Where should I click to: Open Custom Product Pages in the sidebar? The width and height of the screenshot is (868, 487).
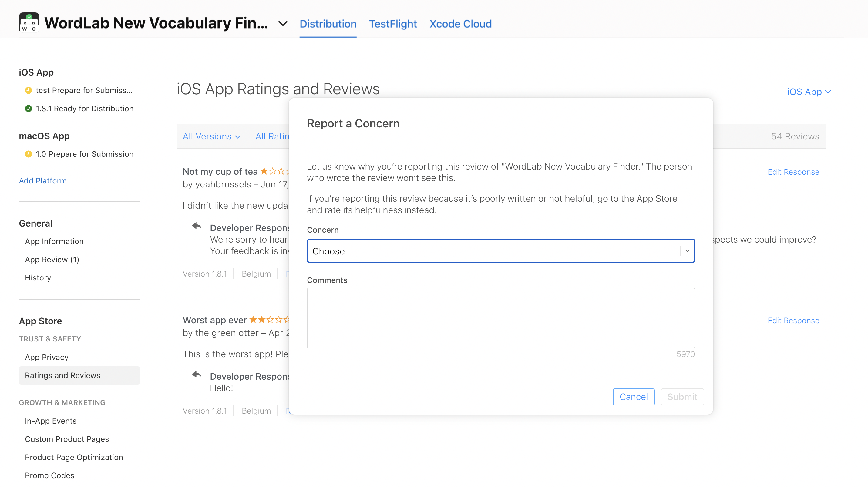point(67,439)
